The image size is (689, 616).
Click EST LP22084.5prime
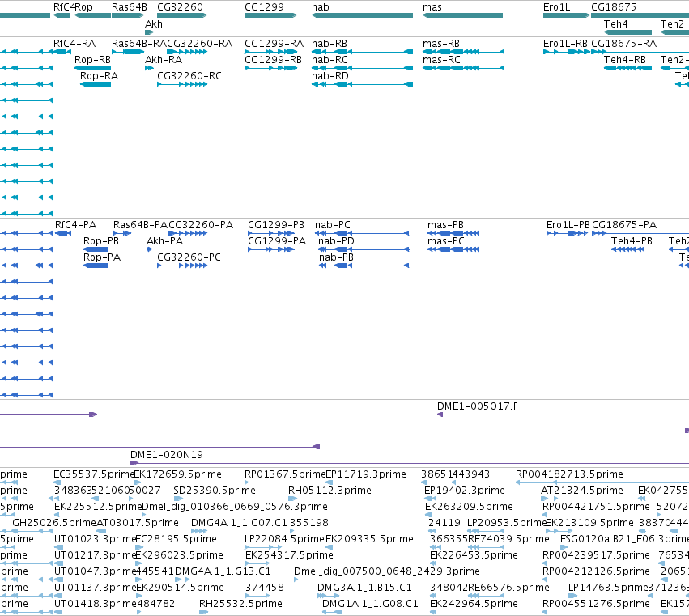[x=284, y=540]
